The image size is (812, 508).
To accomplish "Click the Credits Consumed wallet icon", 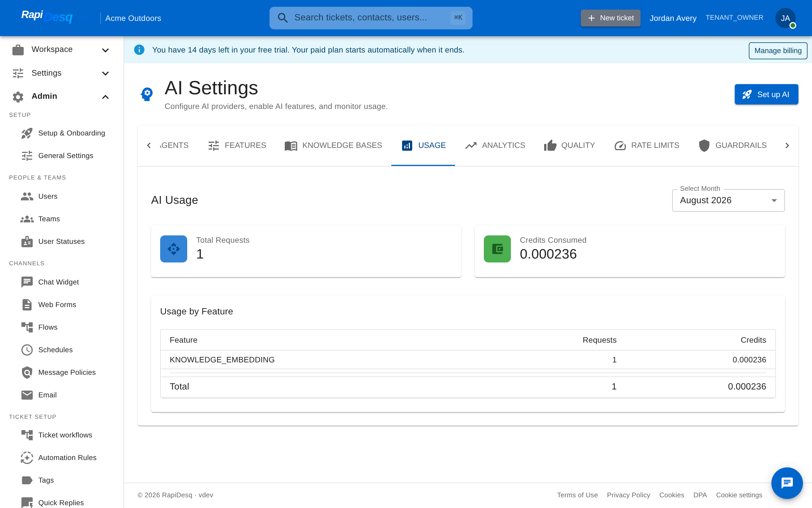I will click(497, 249).
